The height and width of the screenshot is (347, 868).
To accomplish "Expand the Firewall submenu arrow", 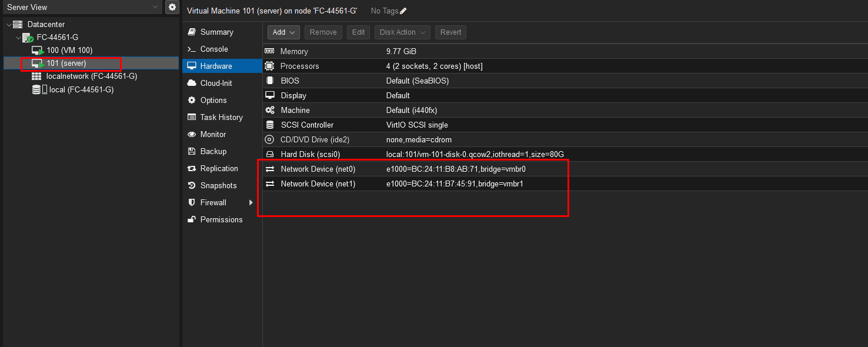I will [x=251, y=203].
